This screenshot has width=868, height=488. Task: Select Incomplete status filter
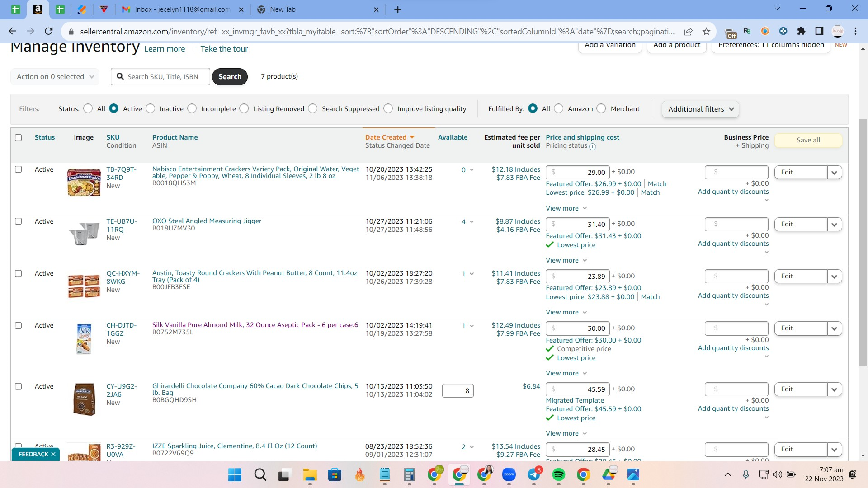192,108
